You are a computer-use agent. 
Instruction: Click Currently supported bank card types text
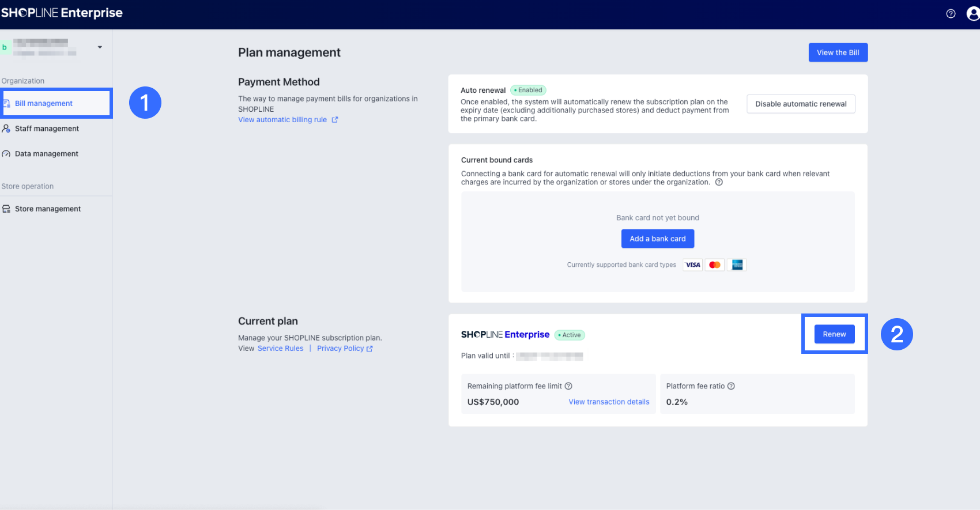coord(621,265)
